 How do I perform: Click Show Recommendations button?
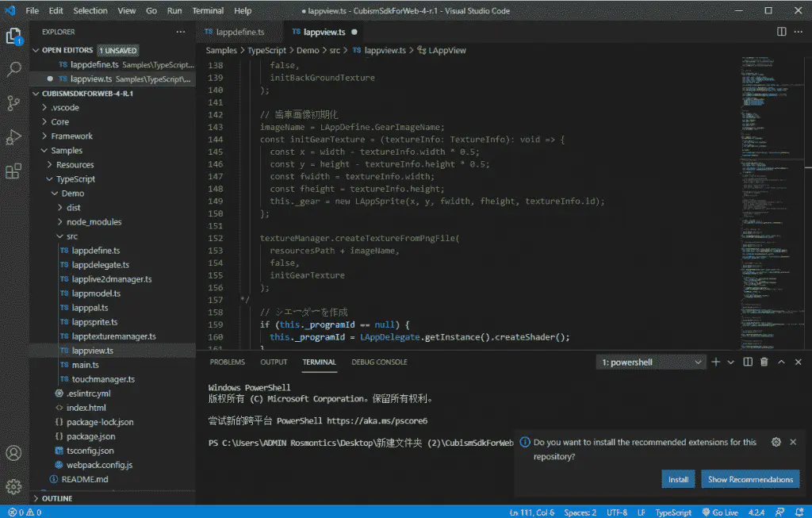(x=750, y=479)
